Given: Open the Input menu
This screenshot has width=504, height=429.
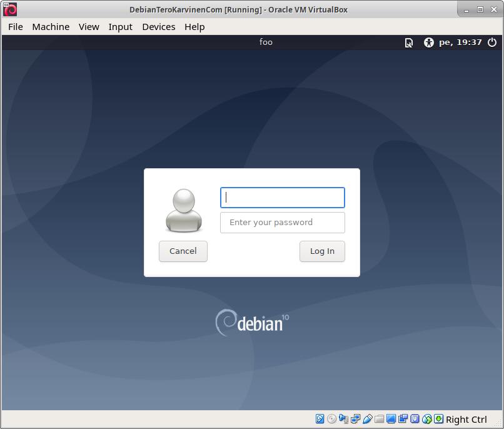Looking at the screenshot, I should click(x=120, y=27).
